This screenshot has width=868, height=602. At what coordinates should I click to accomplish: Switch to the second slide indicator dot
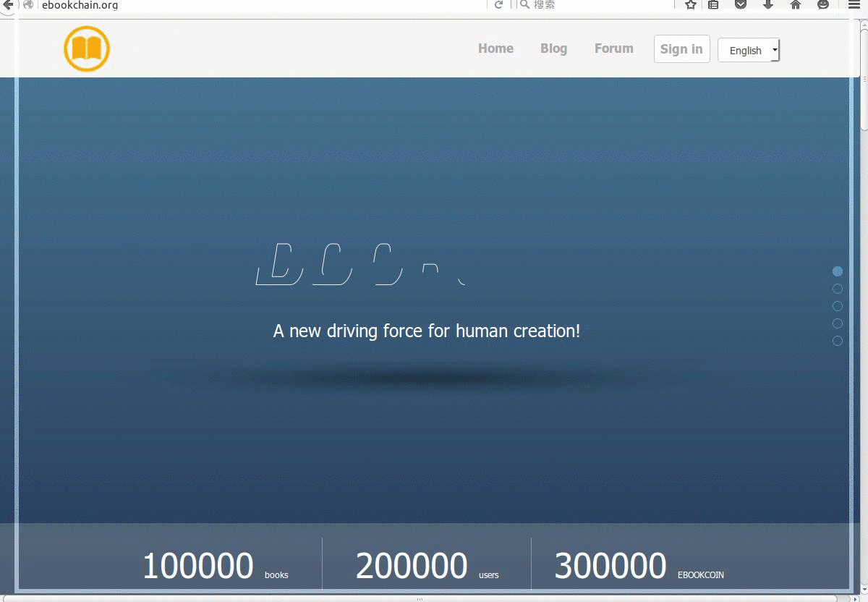(838, 289)
